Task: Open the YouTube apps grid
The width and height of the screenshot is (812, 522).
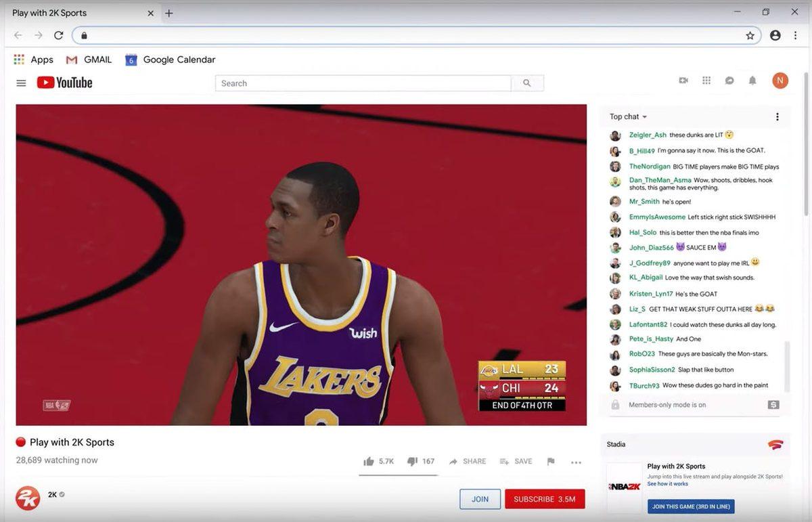Action: coord(706,80)
